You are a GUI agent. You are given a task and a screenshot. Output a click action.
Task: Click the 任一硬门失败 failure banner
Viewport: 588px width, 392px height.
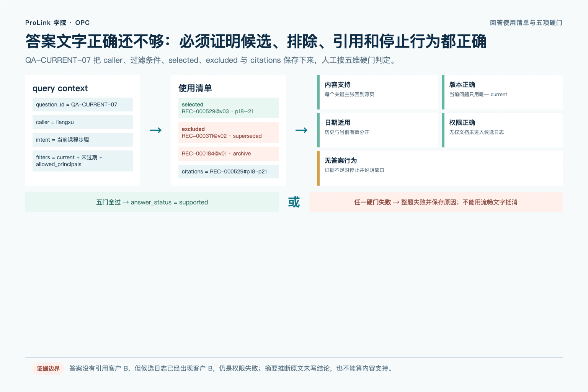coord(436,202)
